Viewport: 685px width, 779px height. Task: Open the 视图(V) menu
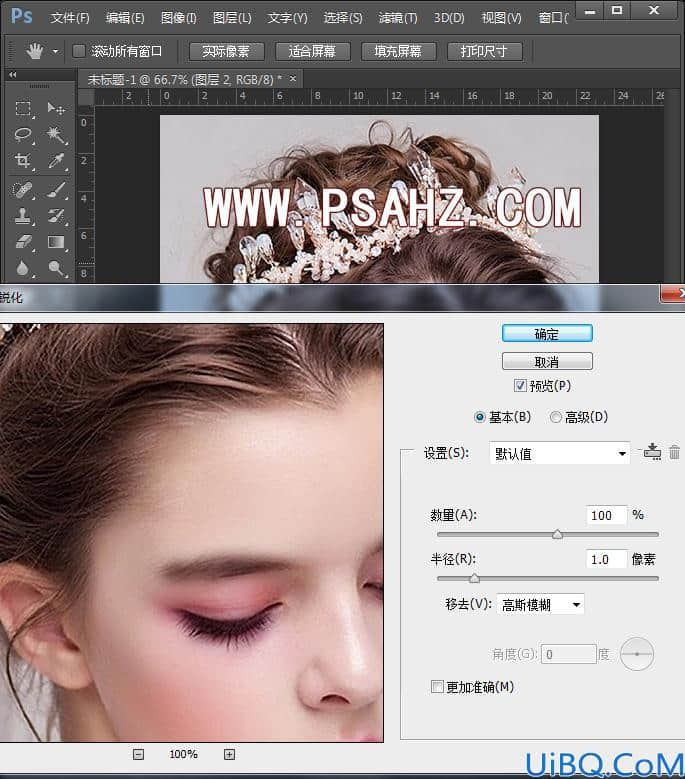pyautogui.click(x=502, y=18)
